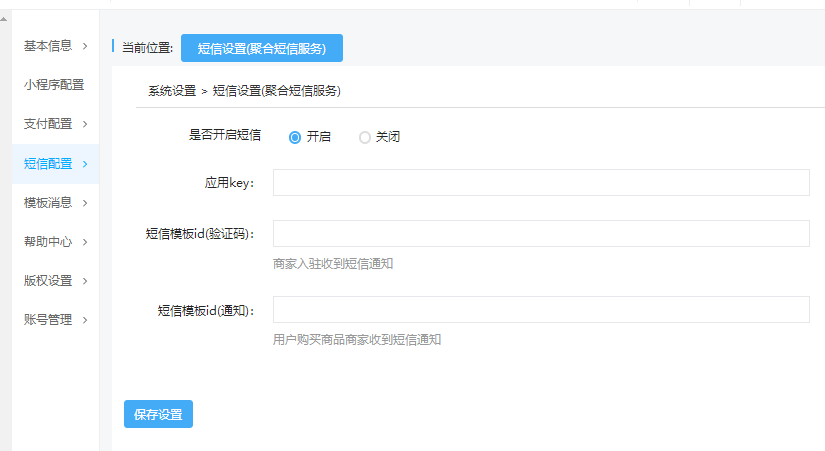
Task: Open 模板消息 in the sidebar
Action: tap(55, 203)
